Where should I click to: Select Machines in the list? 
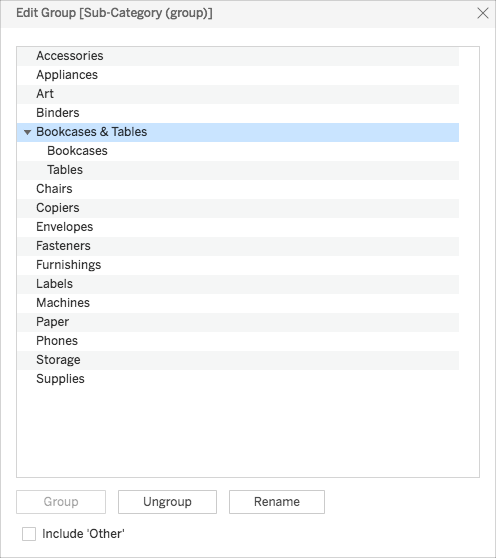[x=238, y=303]
